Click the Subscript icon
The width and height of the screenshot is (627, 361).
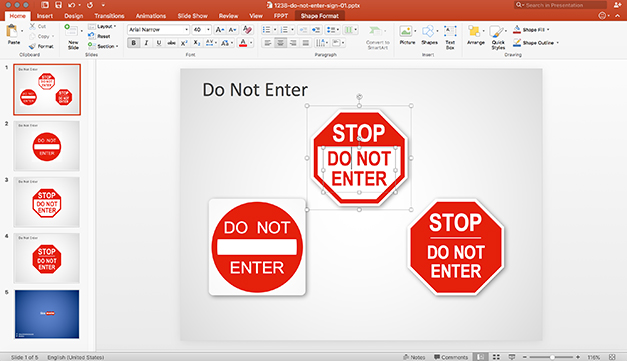[197, 43]
